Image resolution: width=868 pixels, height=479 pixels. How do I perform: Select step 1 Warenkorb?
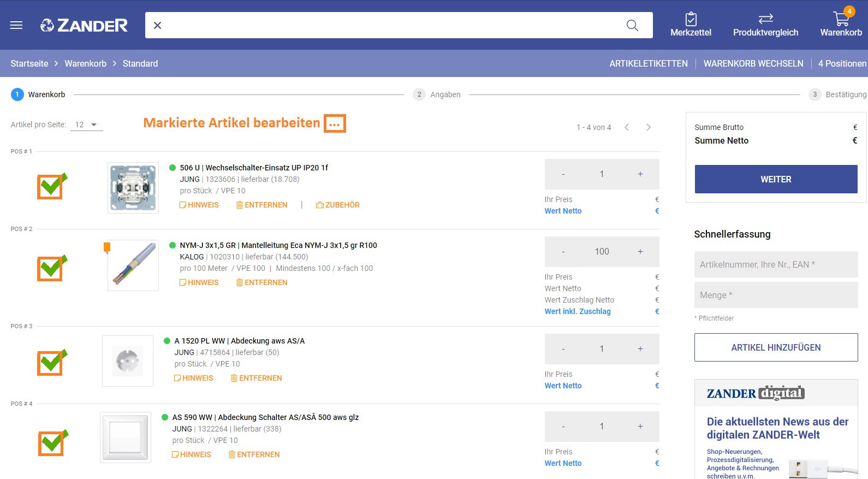tap(38, 94)
